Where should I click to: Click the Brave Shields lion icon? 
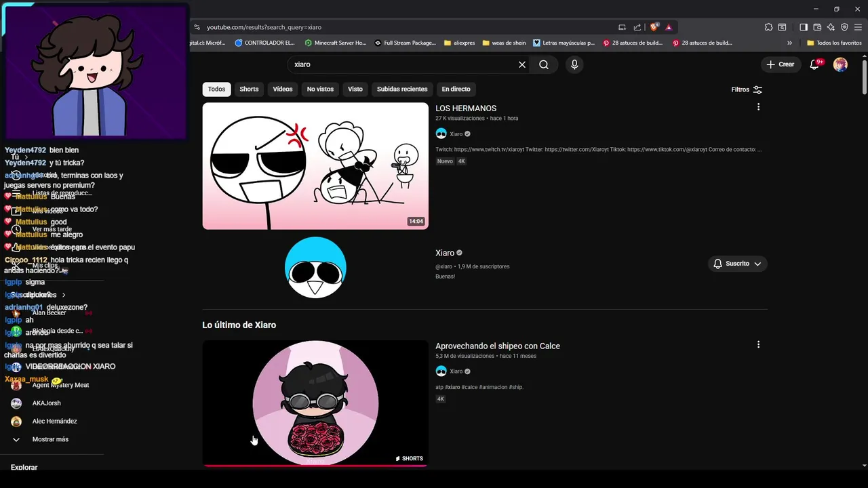(x=654, y=27)
